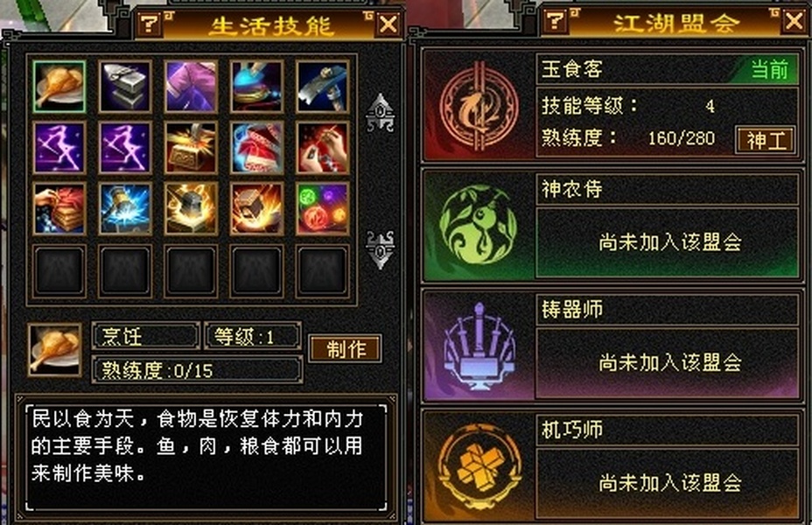Select the purple robe tailoring skill icon
The height and width of the screenshot is (525, 812).
(x=191, y=87)
